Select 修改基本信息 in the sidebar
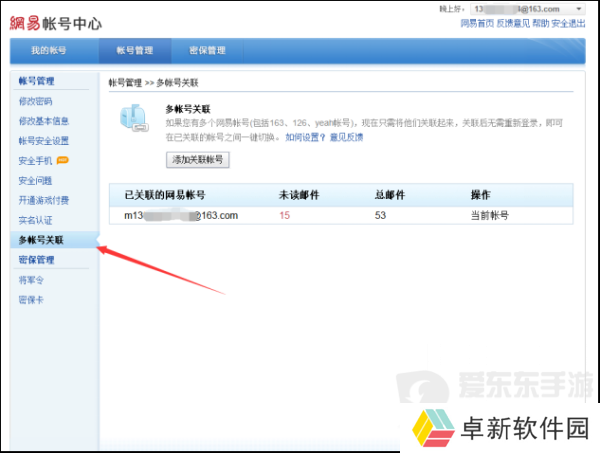The height and width of the screenshot is (453, 600). (44, 121)
